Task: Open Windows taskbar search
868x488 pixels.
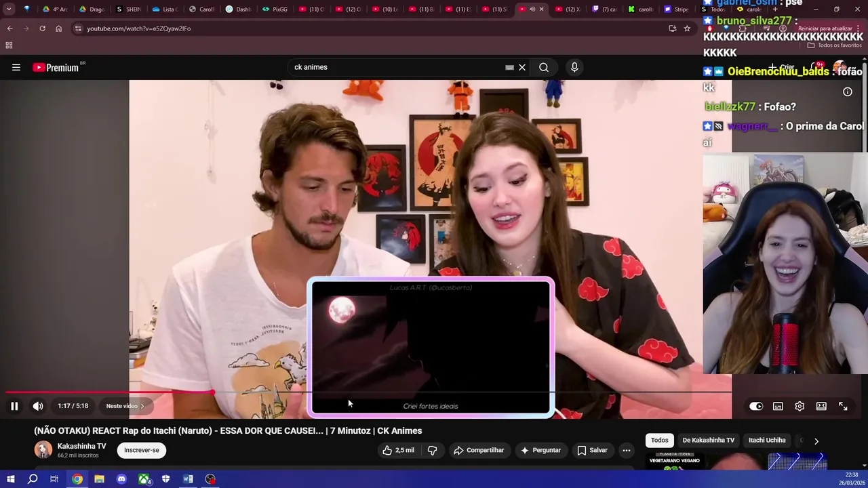Action: coord(33,479)
